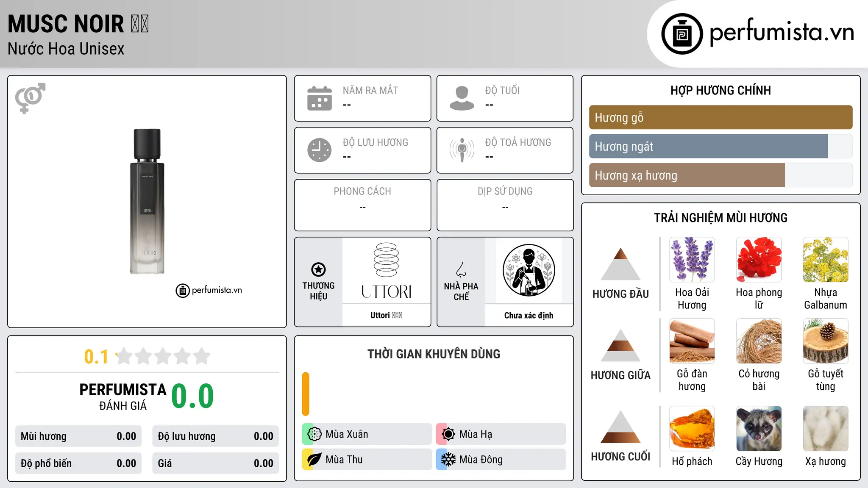The image size is (868, 488).
Task: Click the Hợp hương chính heading
Action: [x=721, y=90]
